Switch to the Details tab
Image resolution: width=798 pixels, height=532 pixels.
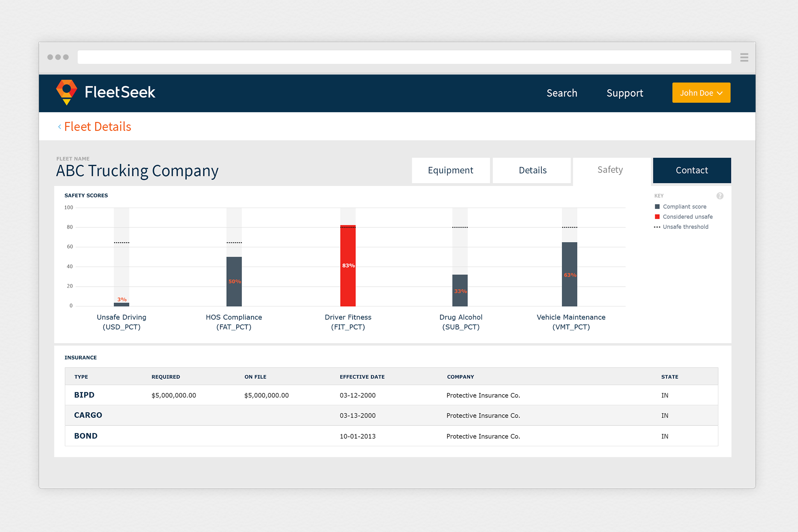click(x=532, y=170)
